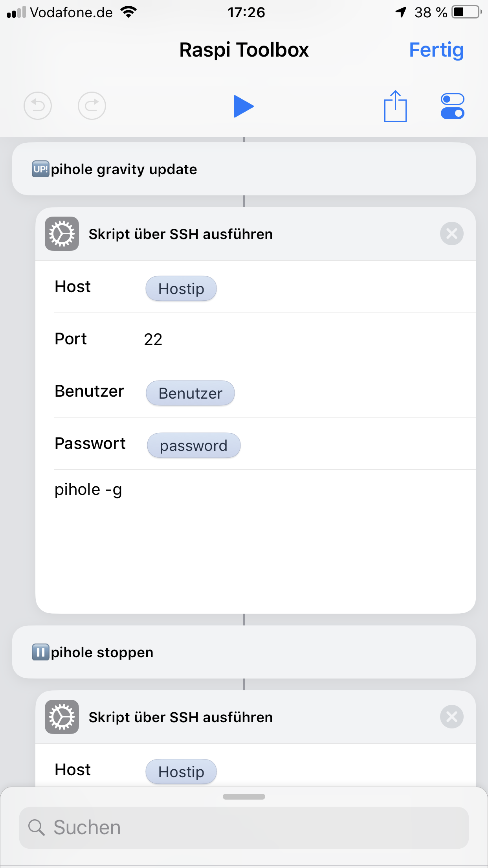Tap gear icon of second SSH action
This screenshot has width=488, height=868.
(x=62, y=717)
